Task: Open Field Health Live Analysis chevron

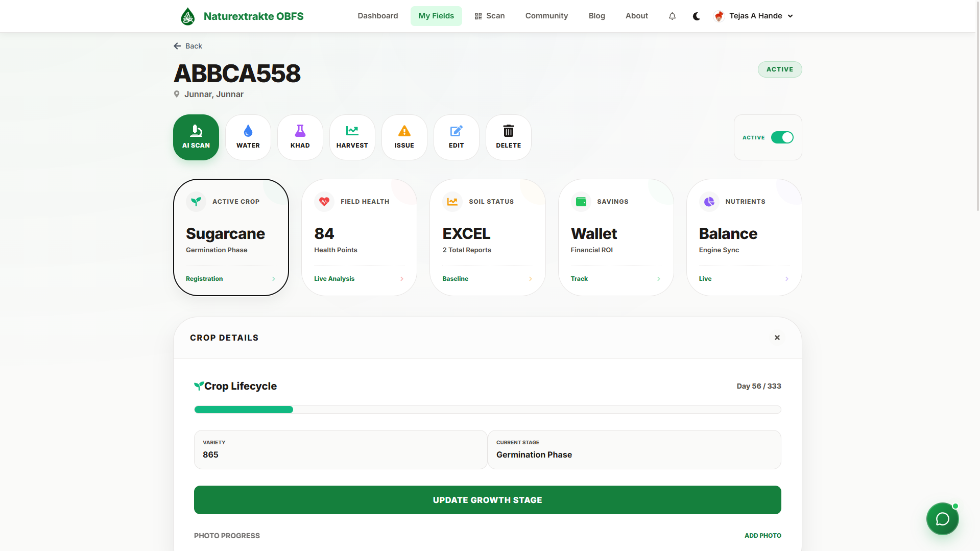Action: 402,279
